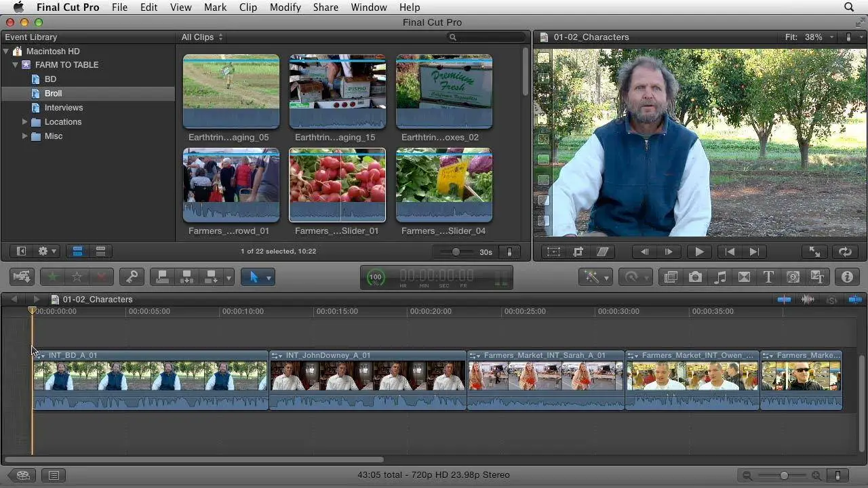
Task: Expand the Misc folder
Action: coord(25,136)
